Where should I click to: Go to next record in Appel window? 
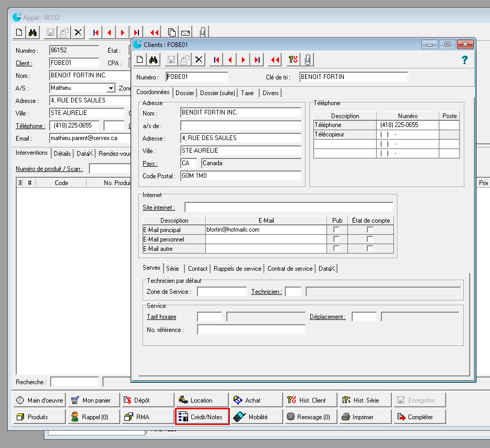122,32
